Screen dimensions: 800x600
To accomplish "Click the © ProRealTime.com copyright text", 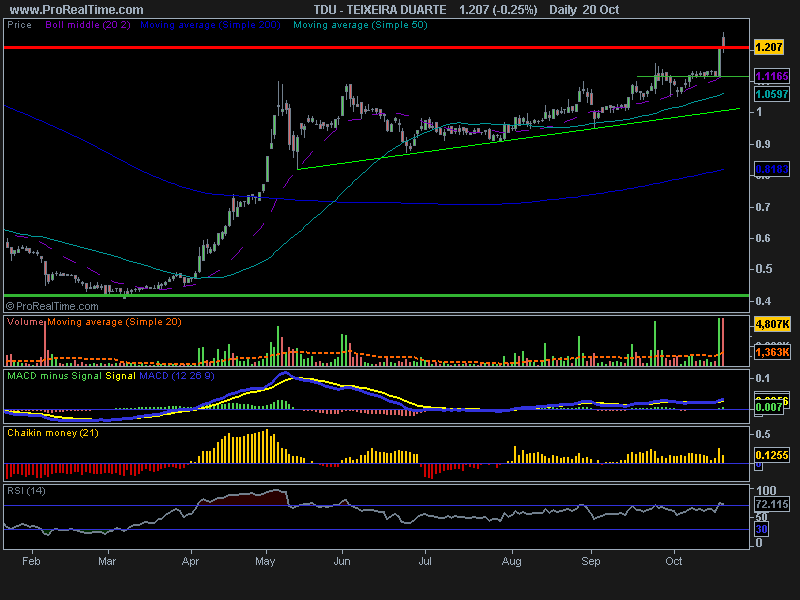I will click(52, 307).
